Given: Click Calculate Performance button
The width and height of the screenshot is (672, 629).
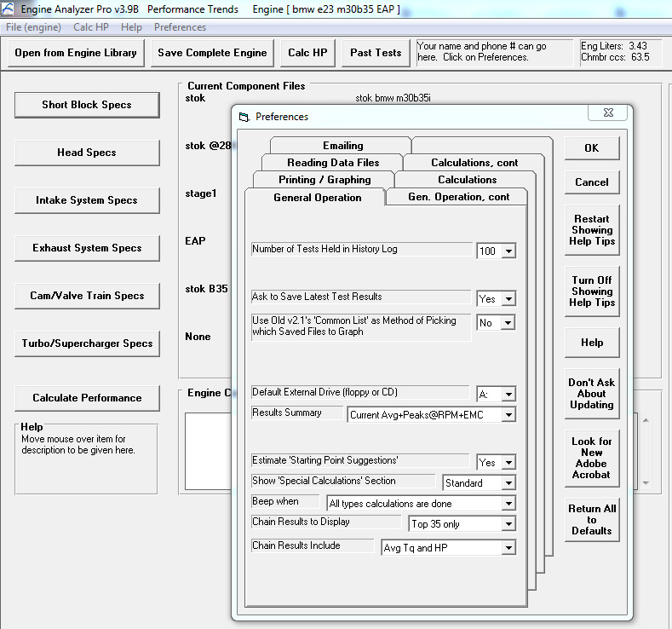Looking at the screenshot, I should click(87, 398).
